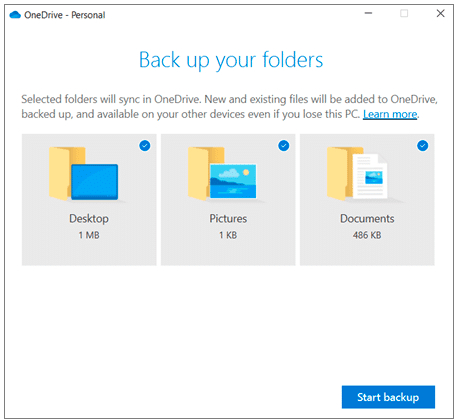
Task: Minimize the OneDrive window
Action: click(x=368, y=14)
